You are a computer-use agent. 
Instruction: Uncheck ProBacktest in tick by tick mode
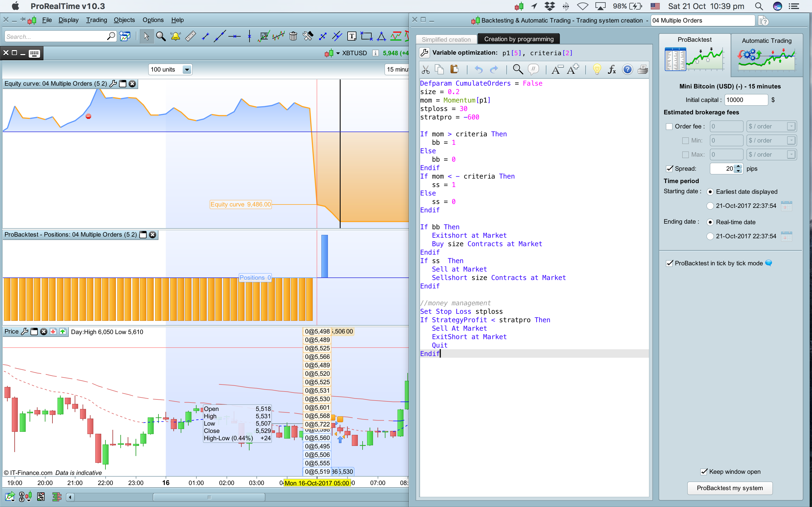point(669,263)
